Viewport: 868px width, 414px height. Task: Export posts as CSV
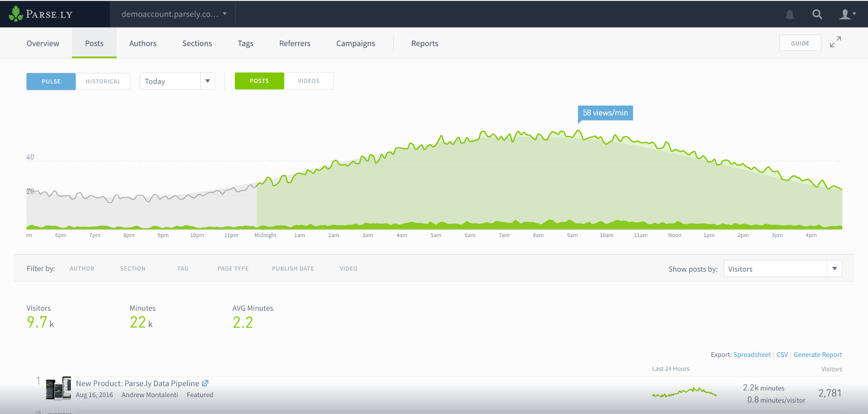782,355
